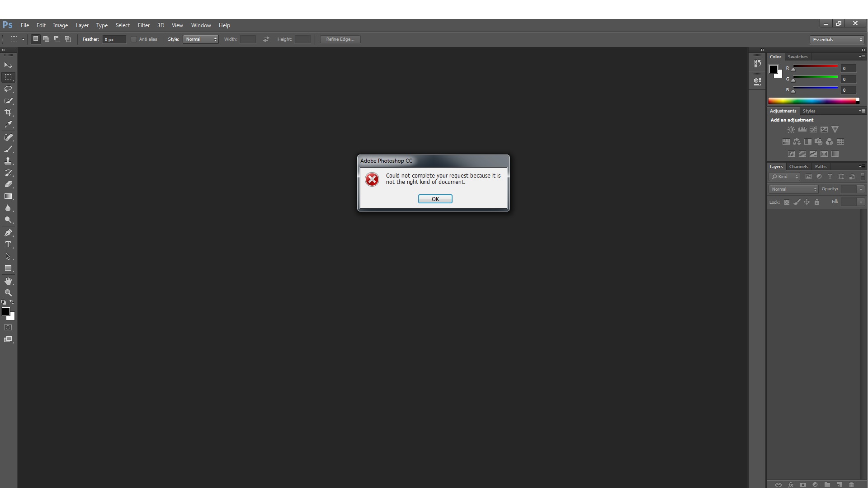Pick a color from spectrum ramp
Screen dimensions: 868x488
[x=814, y=101]
